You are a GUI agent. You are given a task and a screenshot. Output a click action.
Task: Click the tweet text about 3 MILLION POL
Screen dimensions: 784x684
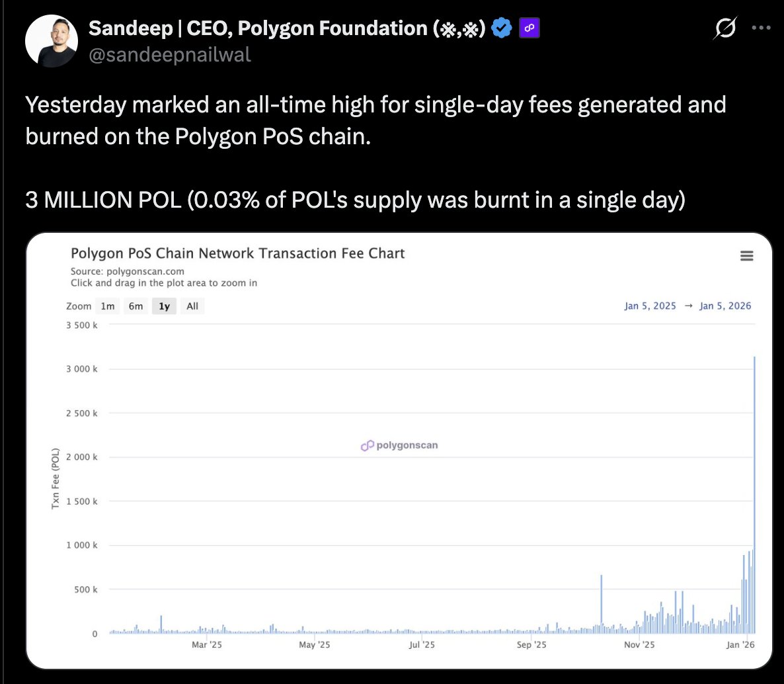click(x=355, y=200)
